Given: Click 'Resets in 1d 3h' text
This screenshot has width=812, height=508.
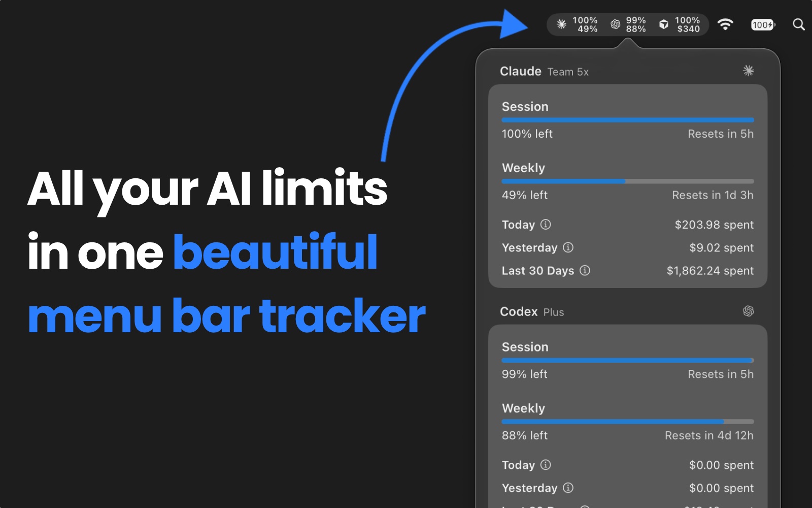Looking at the screenshot, I should tap(713, 195).
